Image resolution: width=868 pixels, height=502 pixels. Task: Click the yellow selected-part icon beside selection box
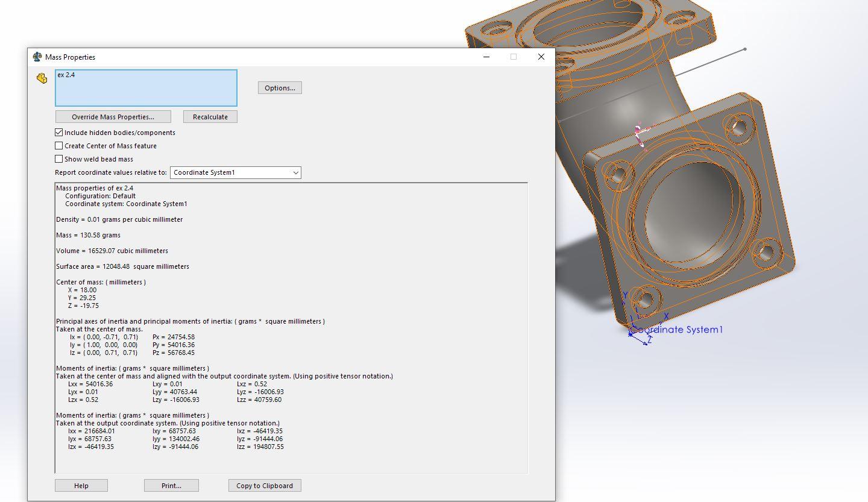[42, 78]
